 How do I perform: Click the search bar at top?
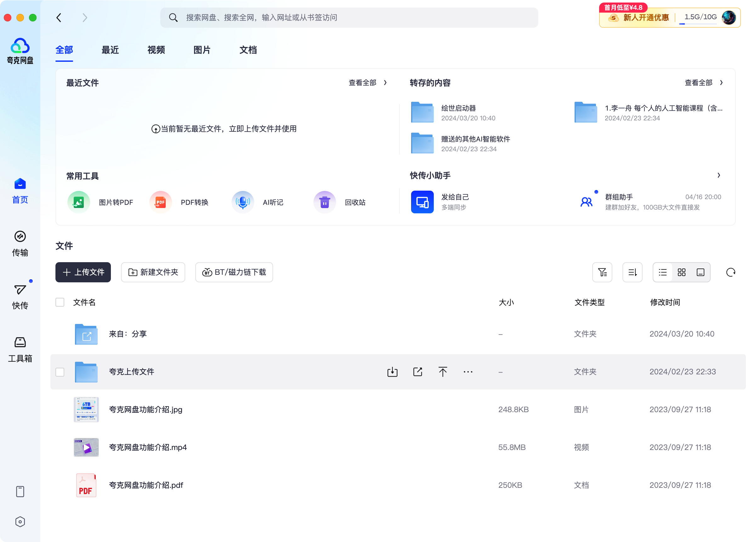pyautogui.click(x=349, y=17)
